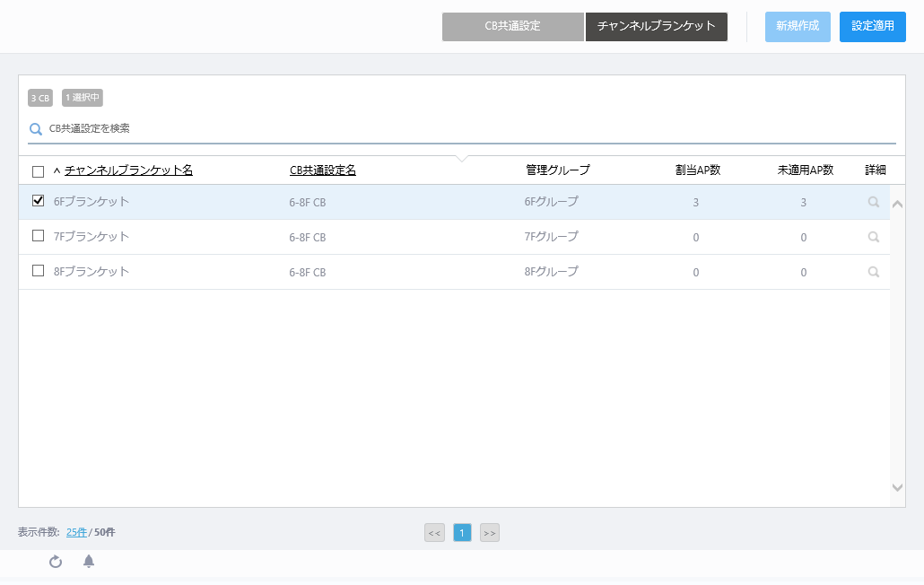This screenshot has height=585, width=924.
Task: Sort by CB共通設定名 column
Action: (x=323, y=170)
